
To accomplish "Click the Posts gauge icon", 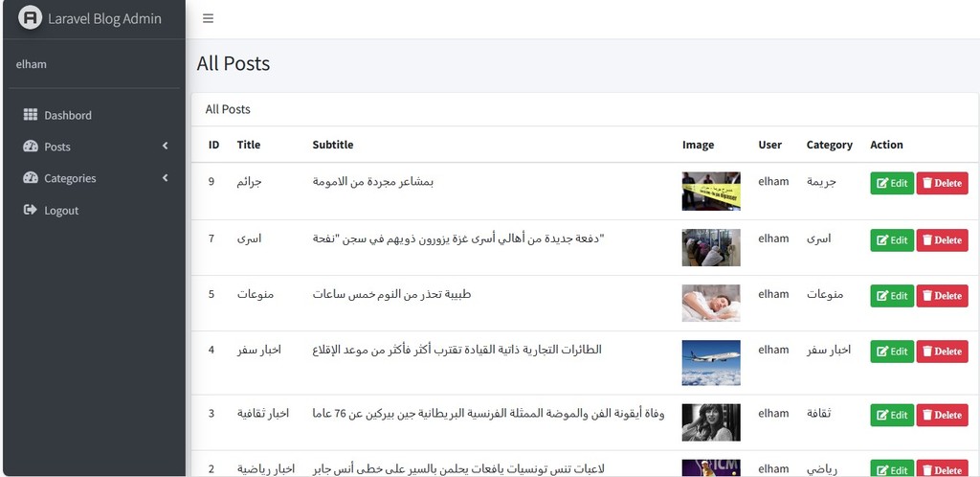I will pos(30,147).
